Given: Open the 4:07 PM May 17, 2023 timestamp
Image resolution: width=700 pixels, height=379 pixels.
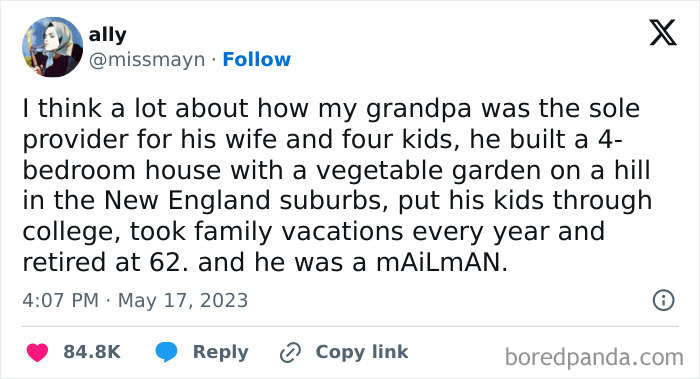Looking at the screenshot, I should [x=135, y=300].
